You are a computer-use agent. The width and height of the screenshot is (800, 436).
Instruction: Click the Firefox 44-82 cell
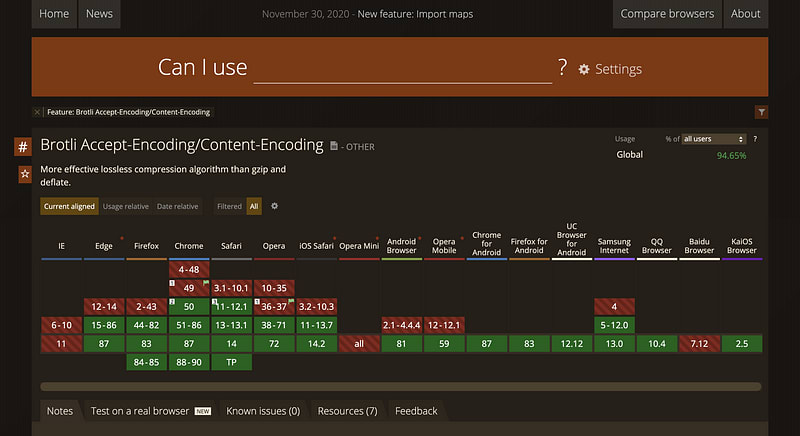coord(146,325)
